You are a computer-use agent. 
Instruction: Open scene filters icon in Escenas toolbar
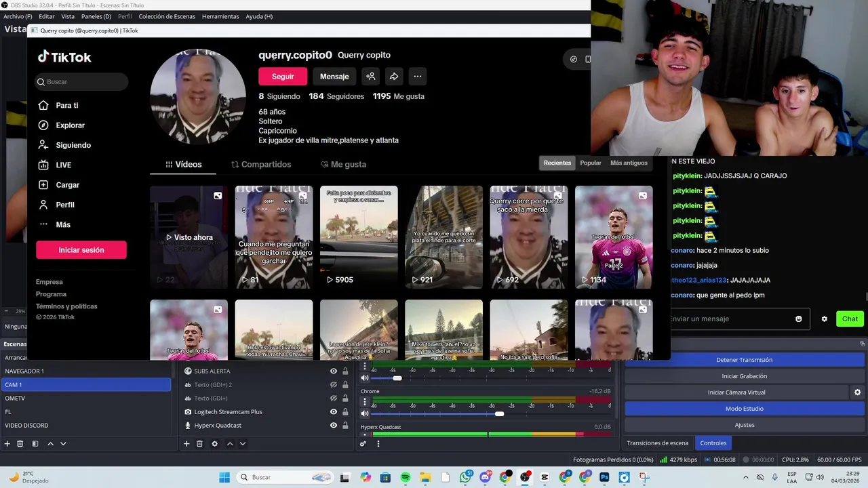[35, 444]
